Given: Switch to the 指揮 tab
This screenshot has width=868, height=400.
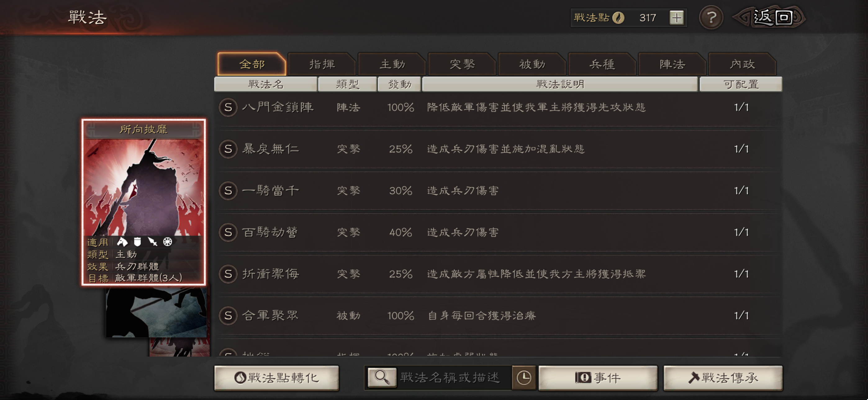Looking at the screenshot, I should click(x=322, y=64).
